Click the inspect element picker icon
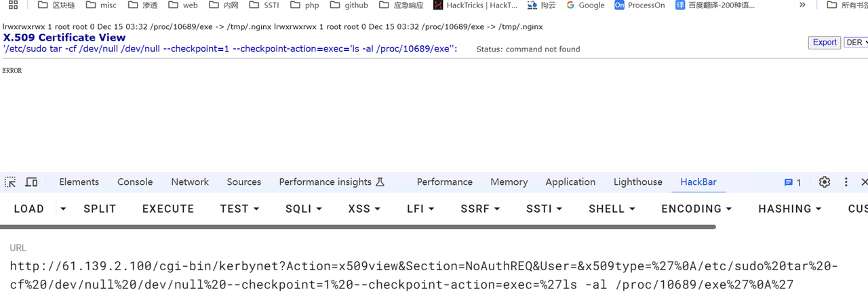Screen dimensions: 868x296 pyautogui.click(x=10, y=182)
